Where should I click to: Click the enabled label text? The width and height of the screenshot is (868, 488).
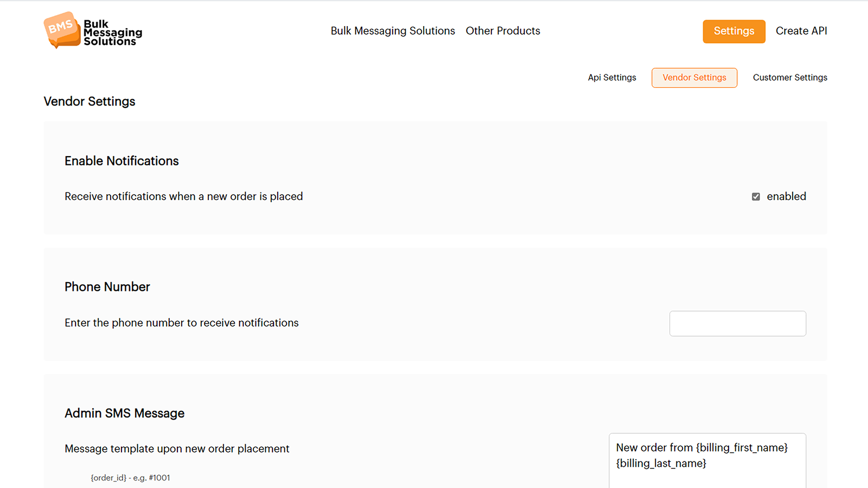[787, 196]
